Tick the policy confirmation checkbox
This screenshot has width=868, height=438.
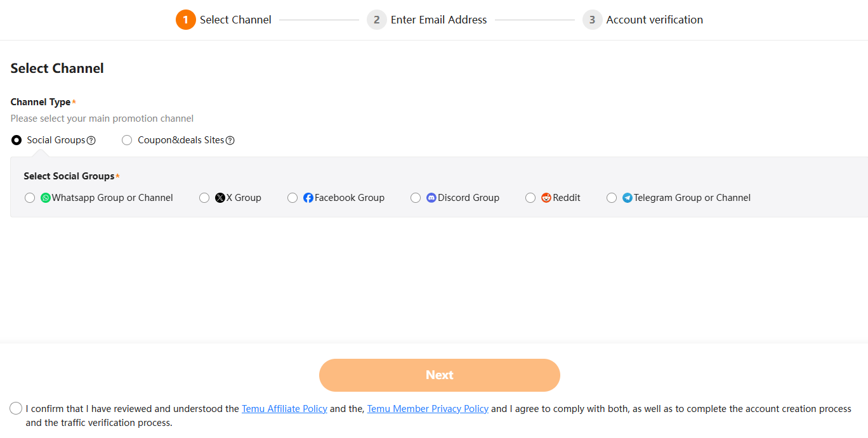tap(16, 409)
